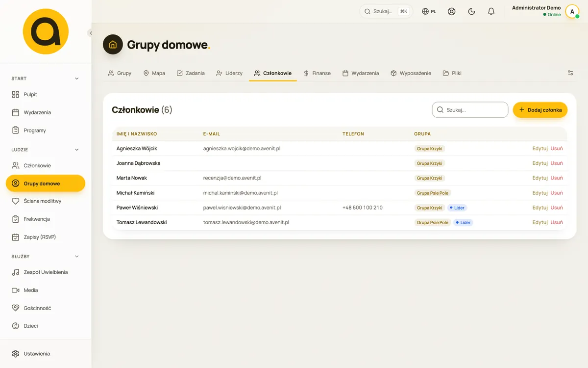This screenshot has width=588, height=368.
Task: Open the global search box with ⌘K
Action: pyautogui.click(x=386, y=11)
